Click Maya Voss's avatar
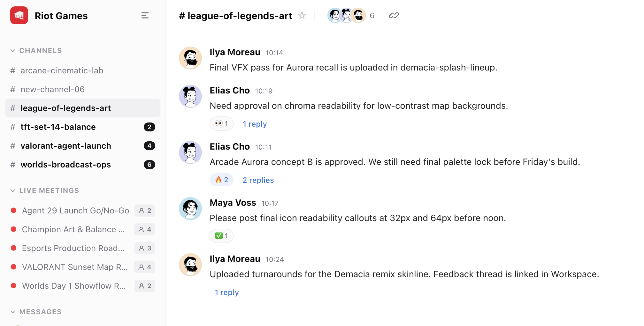 tap(190, 209)
